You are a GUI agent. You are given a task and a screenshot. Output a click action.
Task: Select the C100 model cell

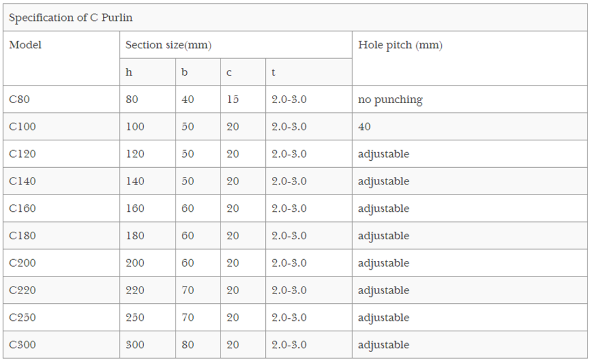click(23, 127)
